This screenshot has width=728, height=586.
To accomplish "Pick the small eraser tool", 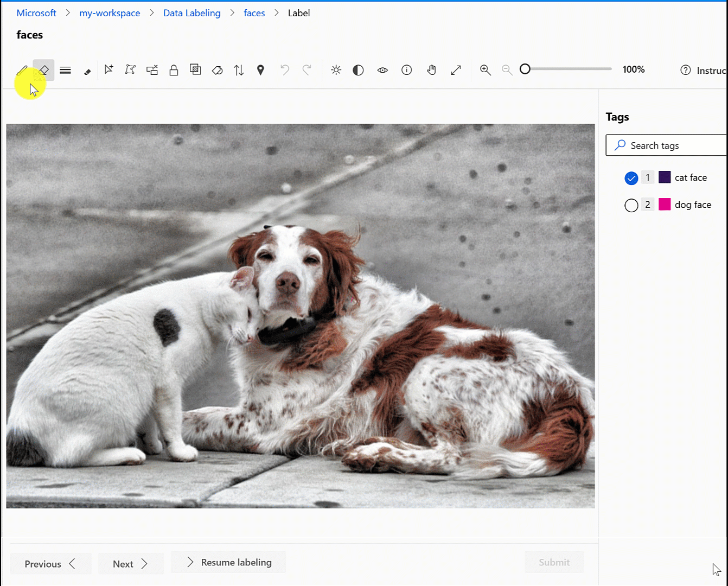I will (87, 71).
